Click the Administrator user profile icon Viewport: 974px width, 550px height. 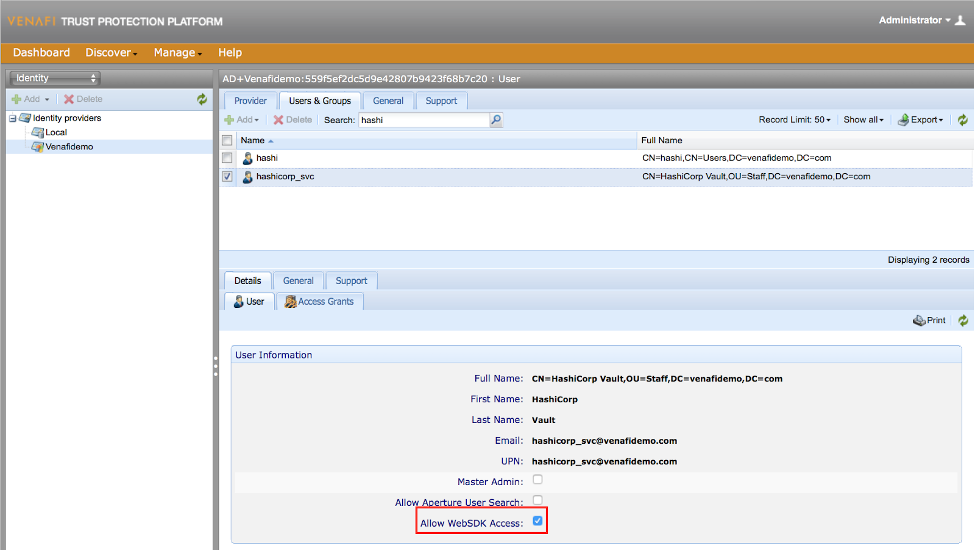960,21
